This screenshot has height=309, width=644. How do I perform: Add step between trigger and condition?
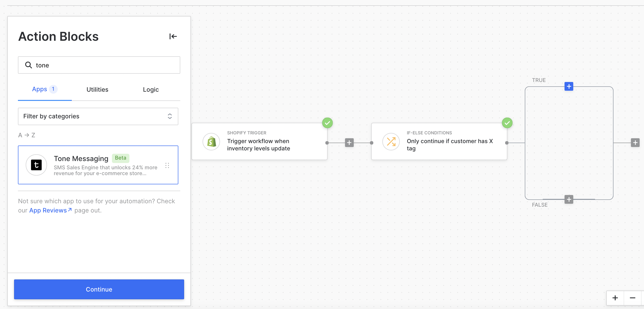coord(349,143)
